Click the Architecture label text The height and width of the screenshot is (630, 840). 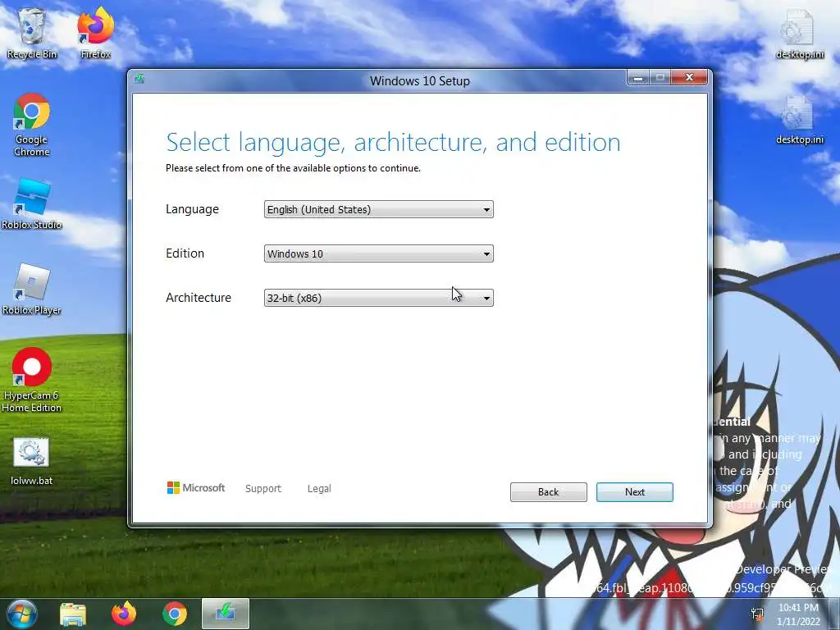pyautogui.click(x=199, y=297)
